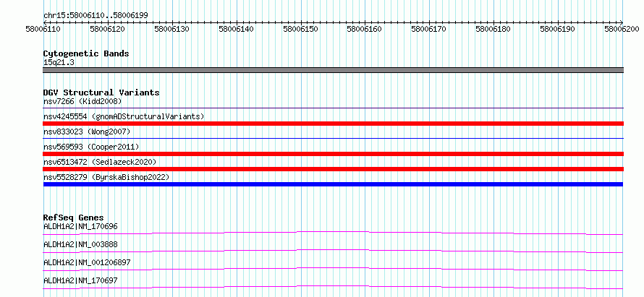Viewport: 644px width, 297px height.
Task: Click the magenta line for ALDH1A2|NM_003888
Action: (x=333, y=251)
